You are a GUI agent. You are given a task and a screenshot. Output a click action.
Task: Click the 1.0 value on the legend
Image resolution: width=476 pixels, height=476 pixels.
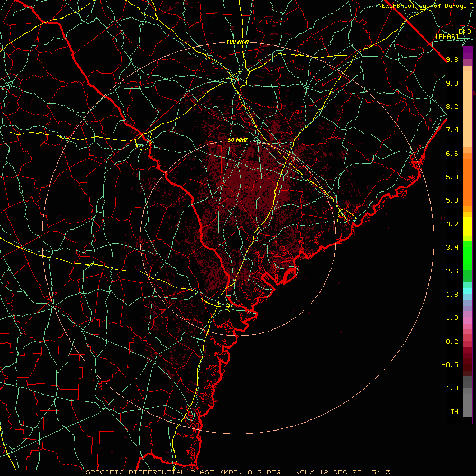[x=452, y=318]
